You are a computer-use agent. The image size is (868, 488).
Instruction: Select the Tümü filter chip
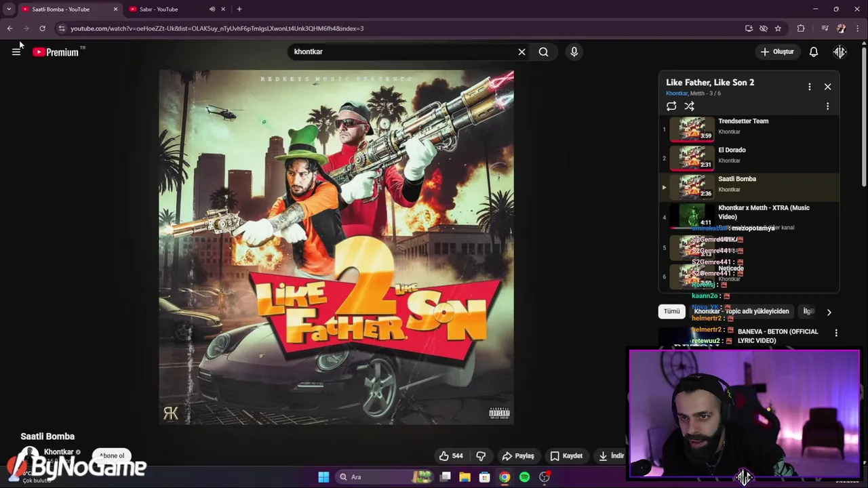point(671,311)
